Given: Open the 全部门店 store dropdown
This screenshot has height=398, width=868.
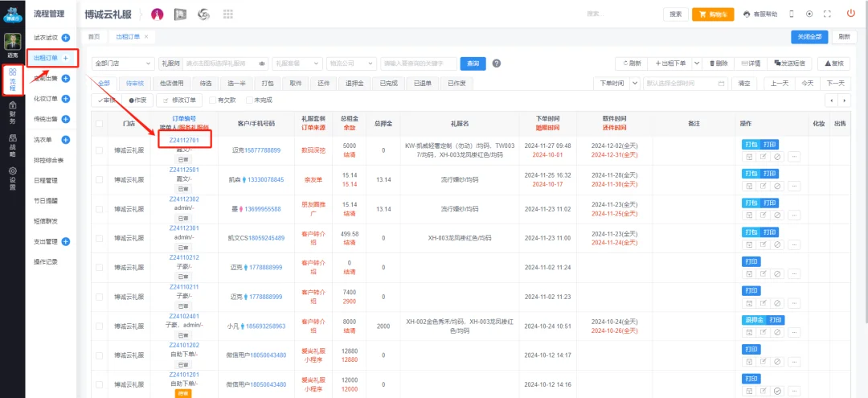Looking at the screenshot, I should tap(123, 64).
